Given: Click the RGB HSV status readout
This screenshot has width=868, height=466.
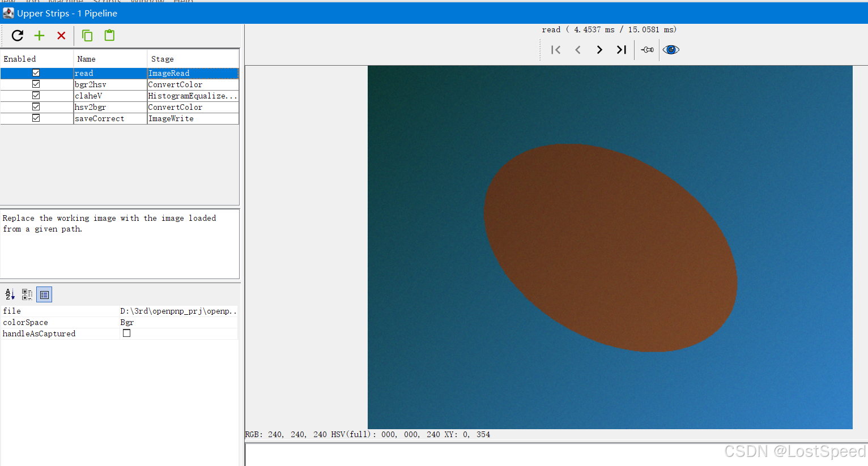Looking at the screenshot, I should point(368,434).
